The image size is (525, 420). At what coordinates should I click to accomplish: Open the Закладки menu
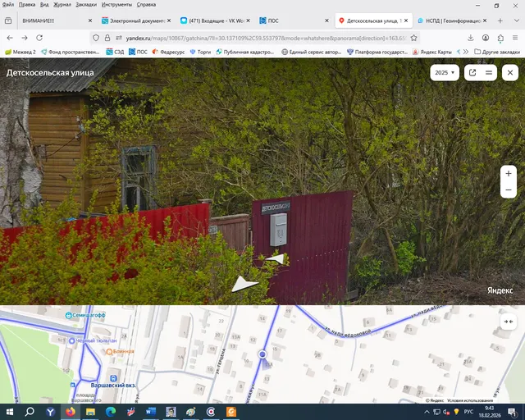point(86,5)
